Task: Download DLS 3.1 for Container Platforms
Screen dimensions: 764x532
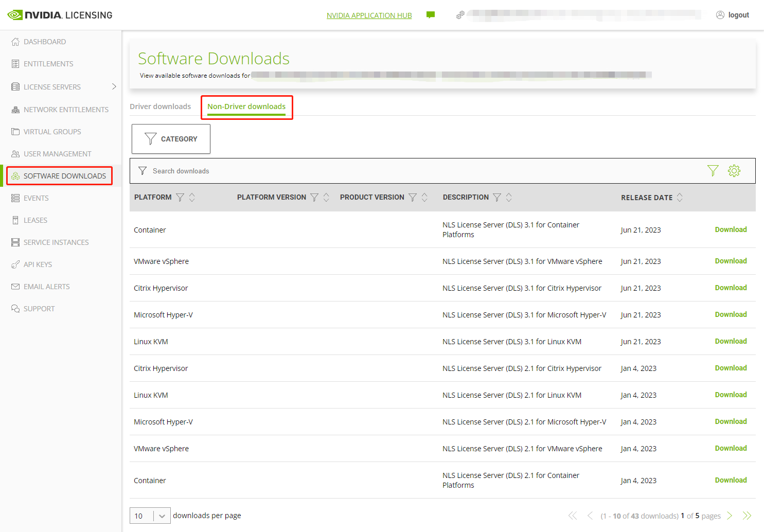Action: pyautogui.click(x=731, y=229)
